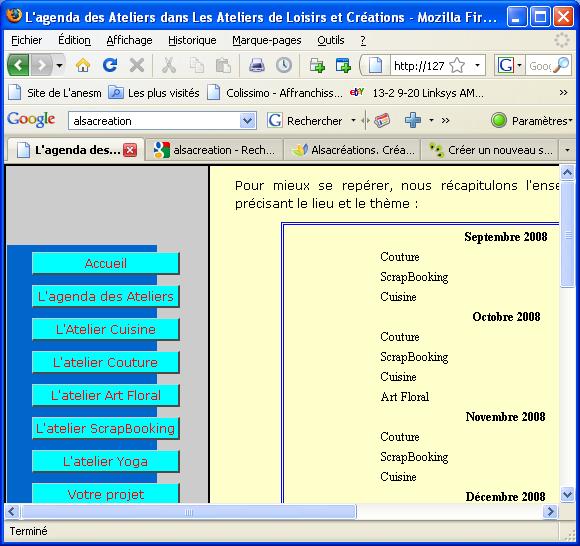Close the L'agenda des... tab with red X

point(130,150)
